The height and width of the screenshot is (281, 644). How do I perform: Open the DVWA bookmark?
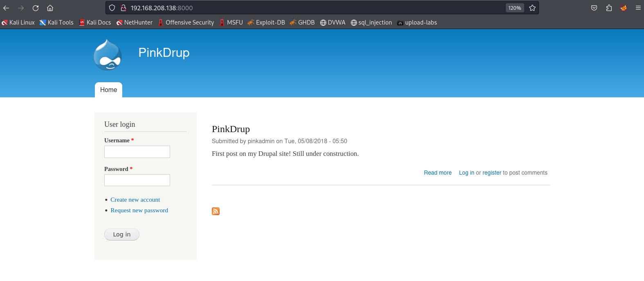pyautogui.click(x=332, y=22)
